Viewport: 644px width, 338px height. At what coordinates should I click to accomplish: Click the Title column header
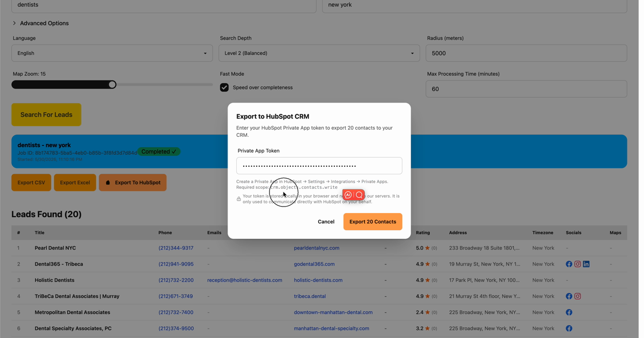click(40, 233)
